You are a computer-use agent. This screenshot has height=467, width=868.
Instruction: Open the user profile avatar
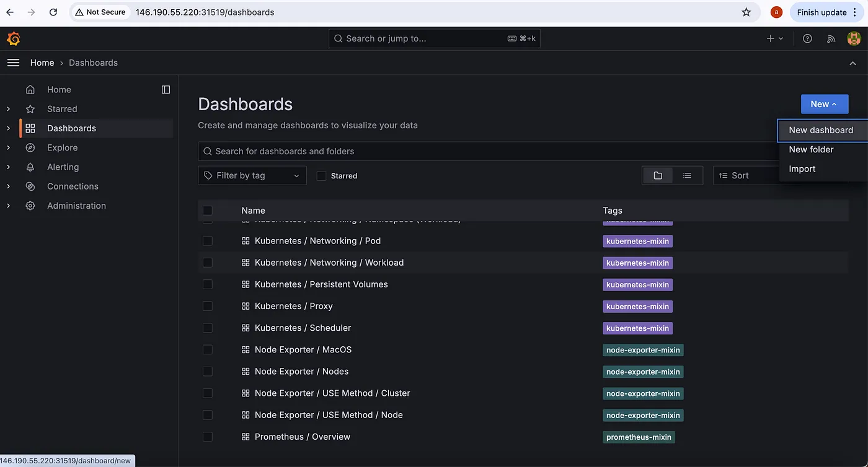(x=854, y=38)
